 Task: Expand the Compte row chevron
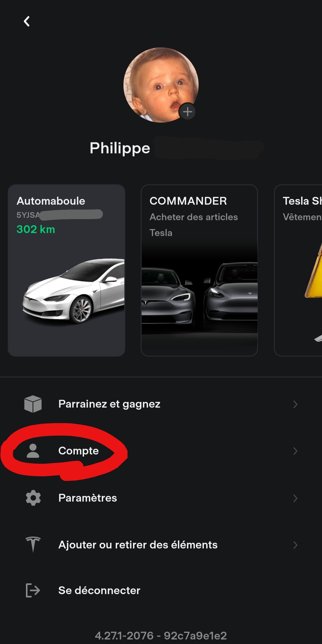[295, 451]
